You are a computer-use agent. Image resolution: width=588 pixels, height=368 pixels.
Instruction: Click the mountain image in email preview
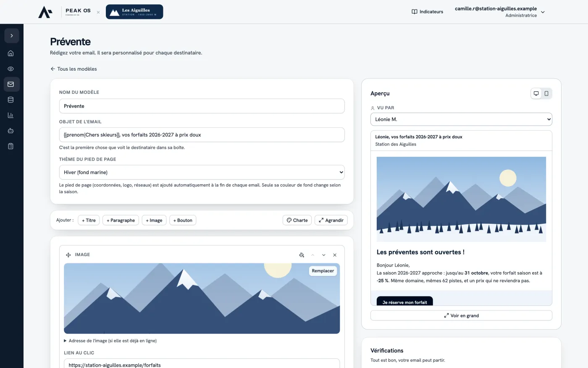click(x=461, y=199)
